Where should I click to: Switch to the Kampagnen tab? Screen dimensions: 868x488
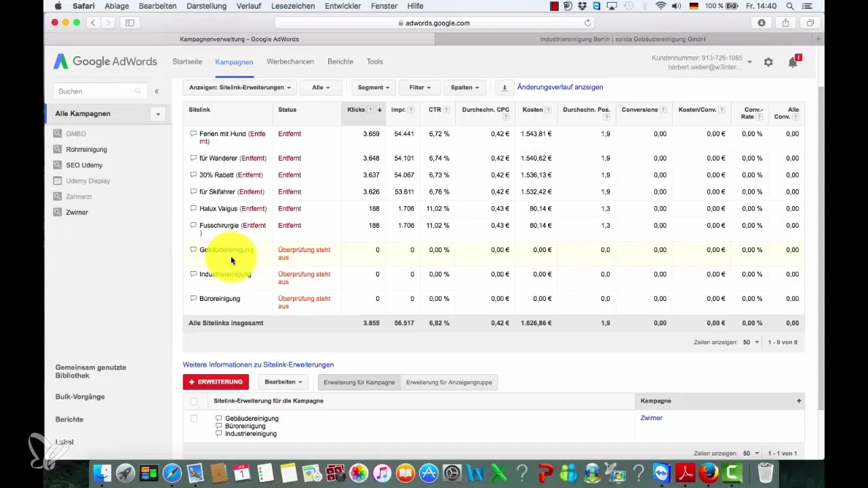(x=234, y=62)
